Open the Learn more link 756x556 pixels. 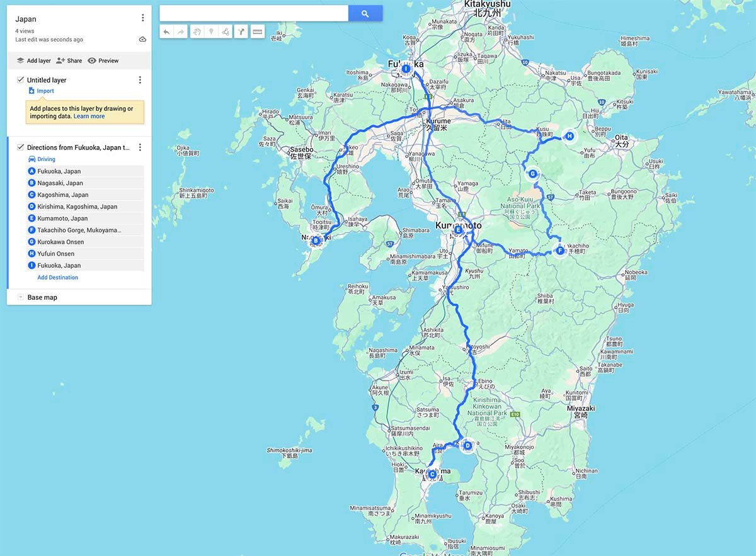pos(89,116)
